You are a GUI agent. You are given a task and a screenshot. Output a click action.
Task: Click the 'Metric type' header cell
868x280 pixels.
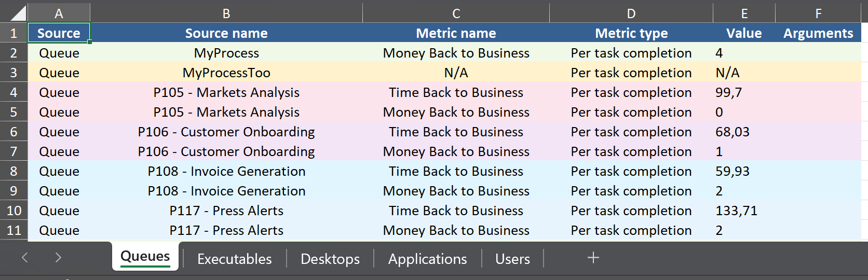pyautogui.click(x=631, y=33)
